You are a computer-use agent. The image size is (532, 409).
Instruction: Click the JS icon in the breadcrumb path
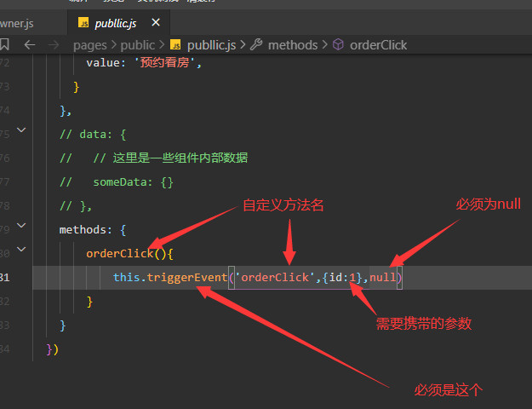tap(175, 44)
